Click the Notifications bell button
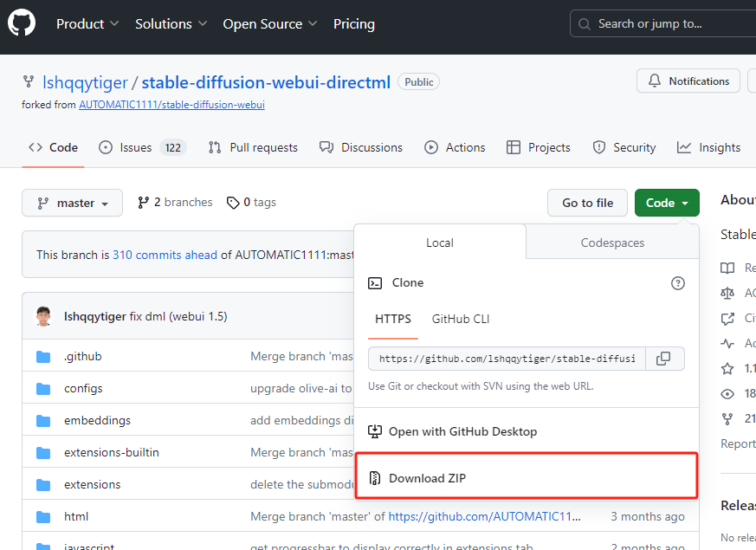756x550 pixels. [688, 81]
